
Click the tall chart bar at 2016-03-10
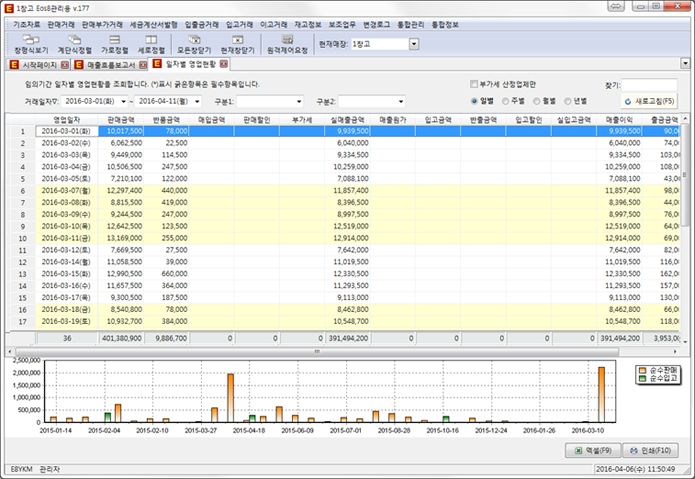[x=601, y=394]
